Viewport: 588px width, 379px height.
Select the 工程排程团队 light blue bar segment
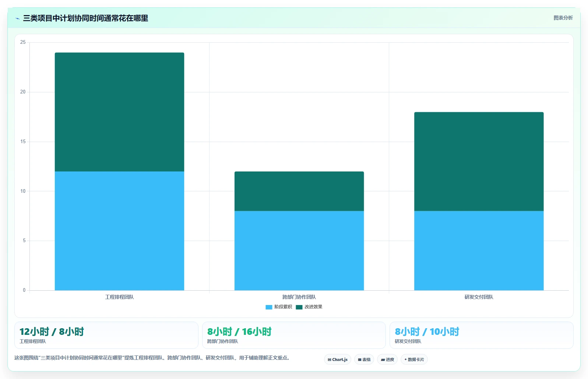click(x=119, y=231)
